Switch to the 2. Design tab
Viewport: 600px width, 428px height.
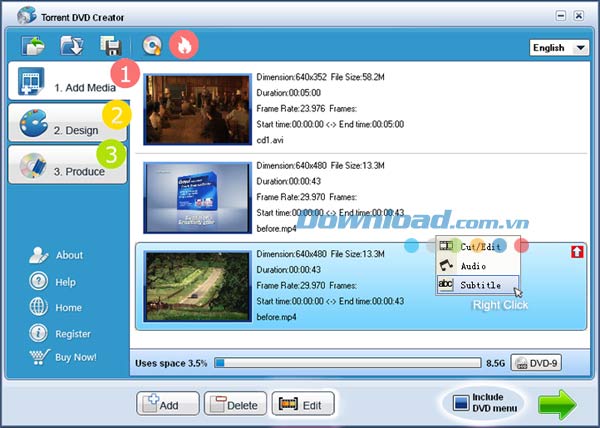click(67, 124)
